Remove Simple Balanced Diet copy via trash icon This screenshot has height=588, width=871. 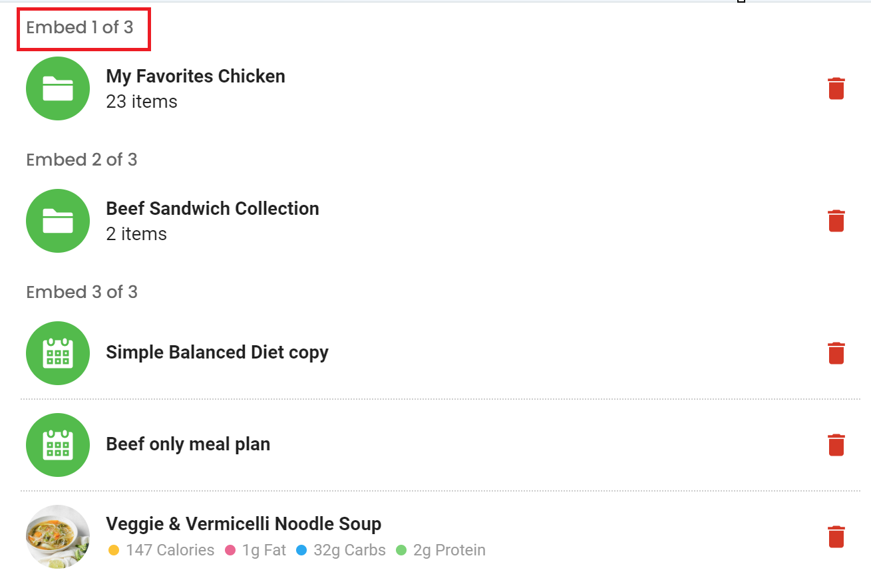click(x=836, y=353)
